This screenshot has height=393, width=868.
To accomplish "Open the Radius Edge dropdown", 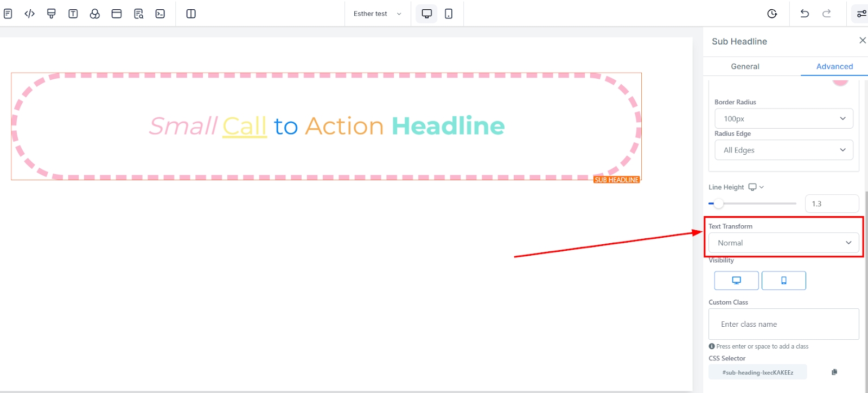I will point(783,150).
